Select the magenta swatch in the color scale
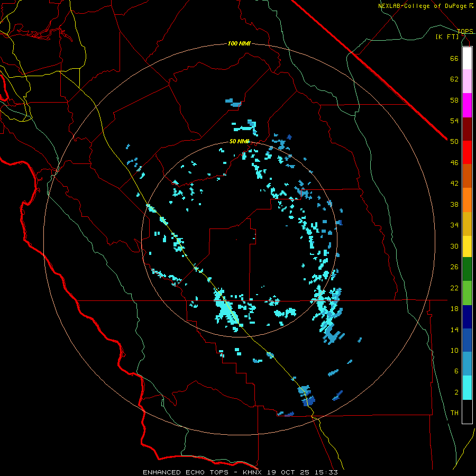This screenshot has width=476, height=476. (467, 105)
